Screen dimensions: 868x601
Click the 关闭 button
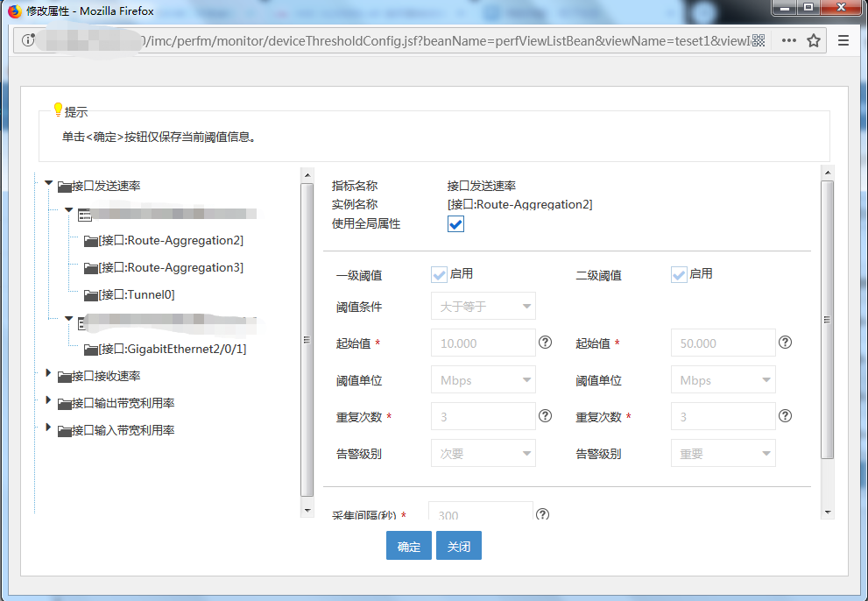click(x=459, y=546)
